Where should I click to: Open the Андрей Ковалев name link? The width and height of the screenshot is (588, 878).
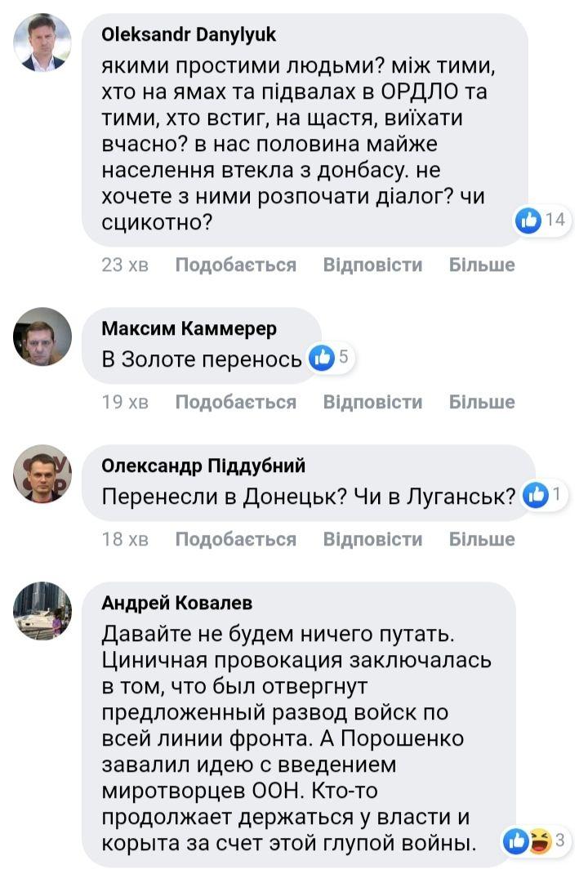tap(176, 603)
